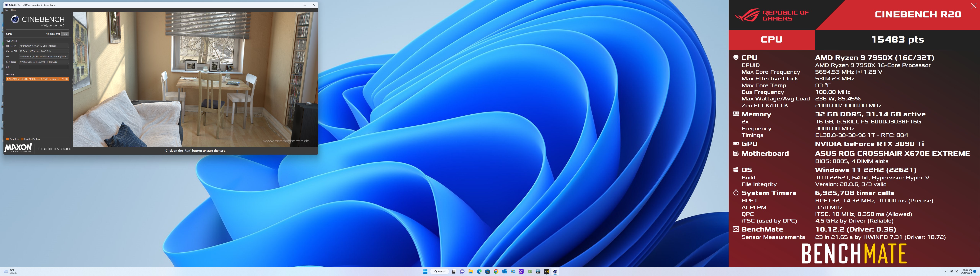The image size is (980, 276).
Task: Open the File menu in Cinebench
Action: 7,10
